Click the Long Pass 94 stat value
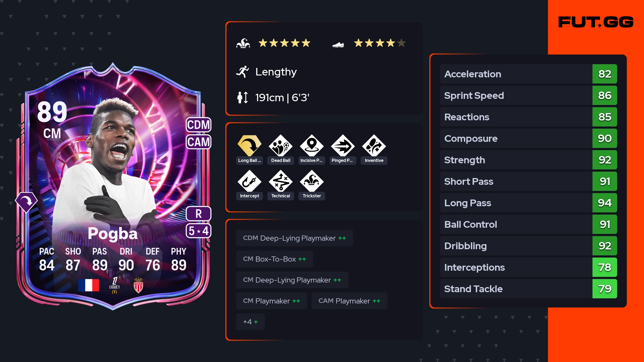This screenshot has width=644, height=362. coord(605,203)
